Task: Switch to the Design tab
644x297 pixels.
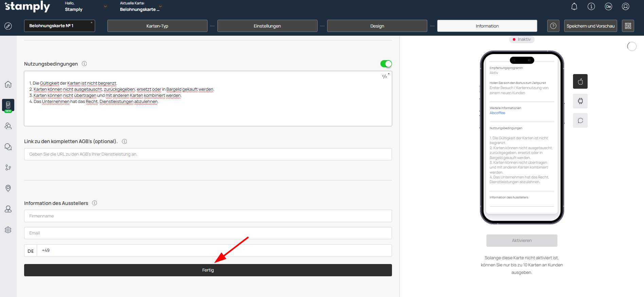Action: pyautogui.click(x=377, y=26)
